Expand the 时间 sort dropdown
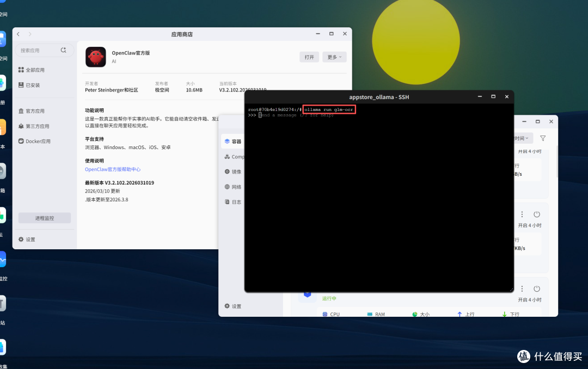 point(523,138)
